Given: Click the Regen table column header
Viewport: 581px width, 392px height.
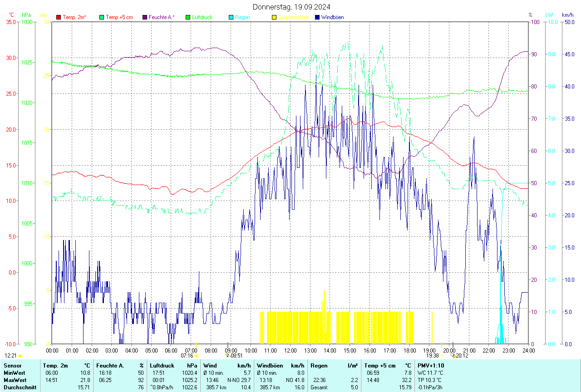Looking at the screenshot, I should (319, 365).
